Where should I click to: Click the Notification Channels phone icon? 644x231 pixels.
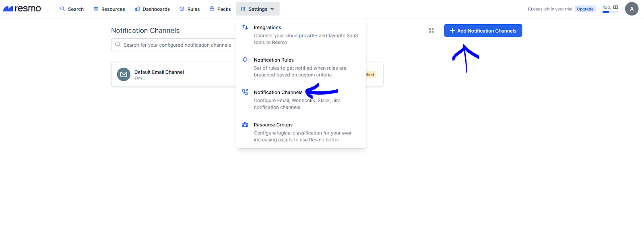coord(245,92)
